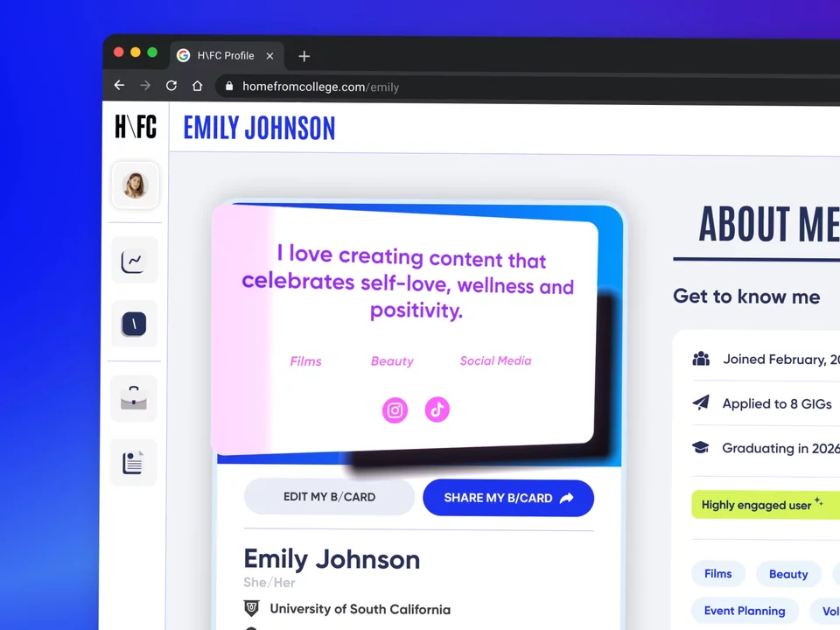Open the document notes sidebar icon
This screenshot has width=840, height=630.
pyautogui.click(x=133, y=463)
